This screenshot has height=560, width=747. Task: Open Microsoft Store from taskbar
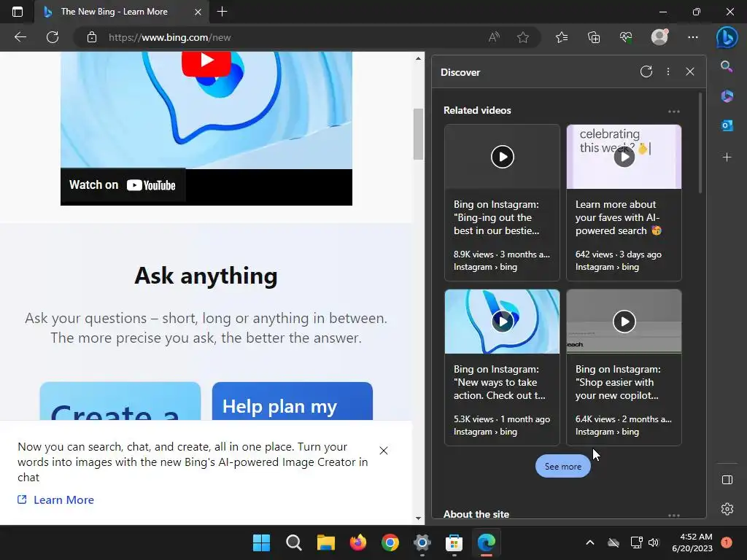(x=454, y=542)
